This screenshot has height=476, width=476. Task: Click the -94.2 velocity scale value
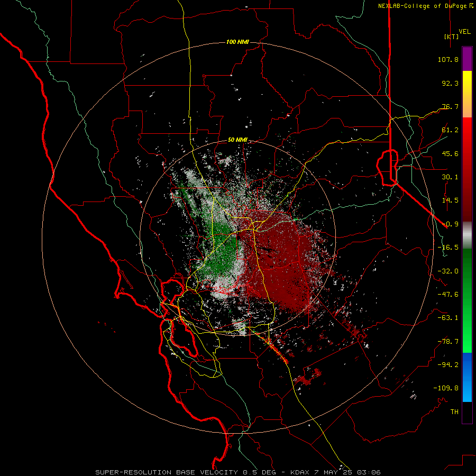[x=448, y=365]
